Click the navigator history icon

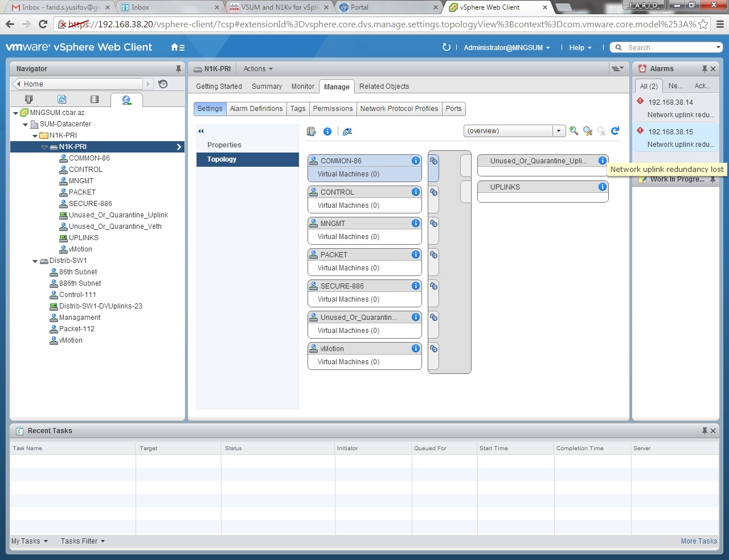(163, 84)
